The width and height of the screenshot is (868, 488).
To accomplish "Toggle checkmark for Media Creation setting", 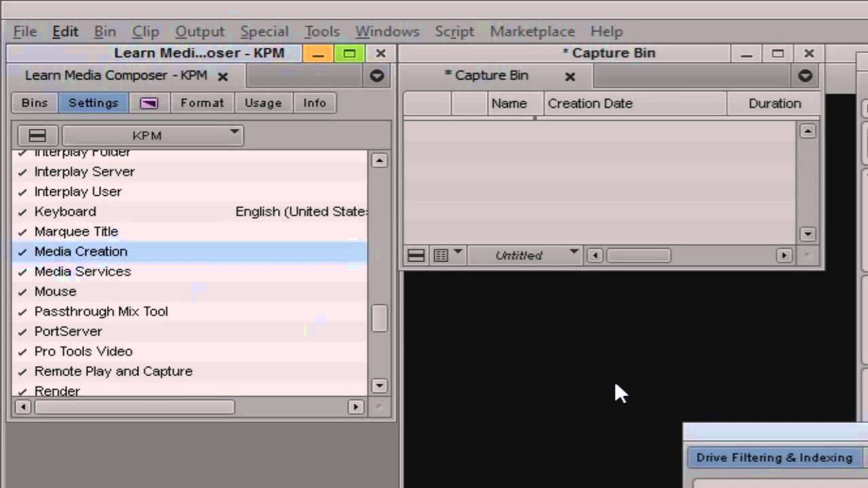I will [22, 252].
